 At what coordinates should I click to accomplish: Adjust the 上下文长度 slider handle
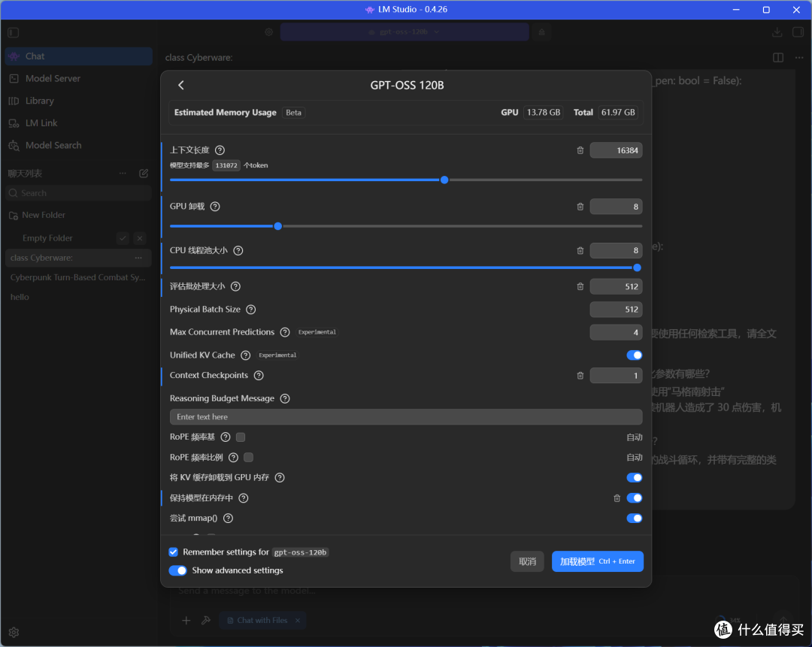coord(444,180)
